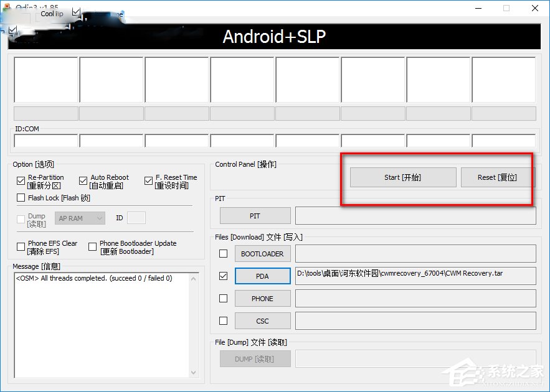Click the PHONE file button
The height and width of the screenshot is (392, 550).
(262, 298)
